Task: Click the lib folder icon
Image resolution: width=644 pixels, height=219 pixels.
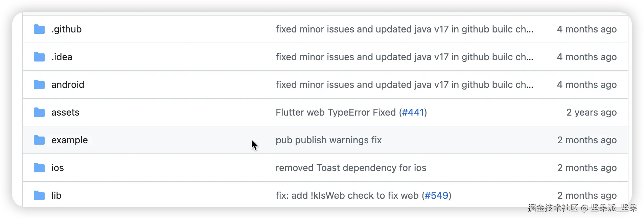Action: coord(39,196)
